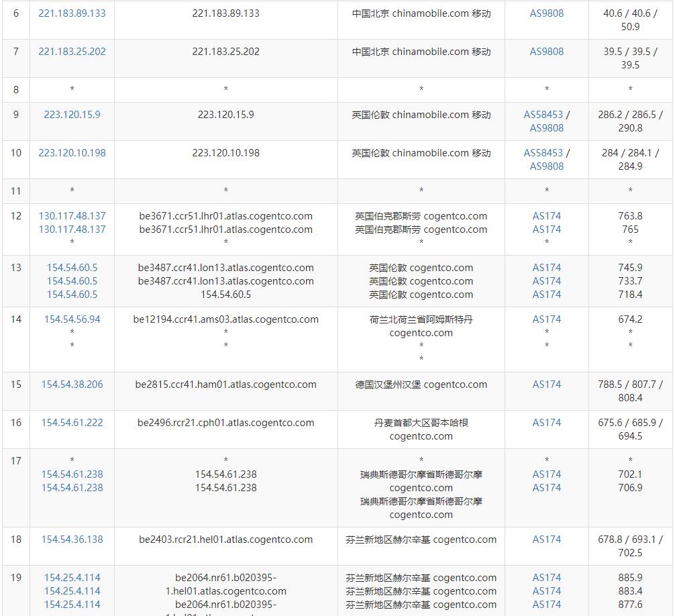Open the middle 154.25.4.114 link in hop 19
675x616 pixels.
pyautogui.click(x=72, y=591)
